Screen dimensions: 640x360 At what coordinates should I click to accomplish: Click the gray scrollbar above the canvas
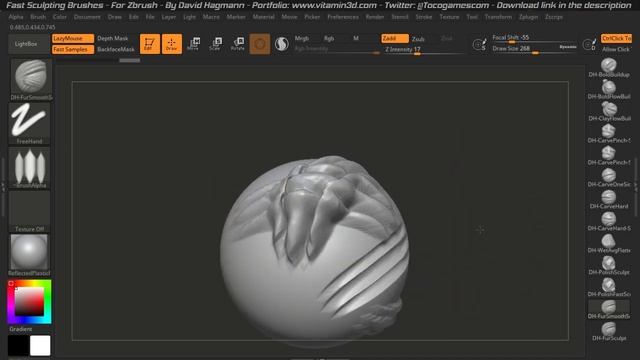click(x=130, y=60)
